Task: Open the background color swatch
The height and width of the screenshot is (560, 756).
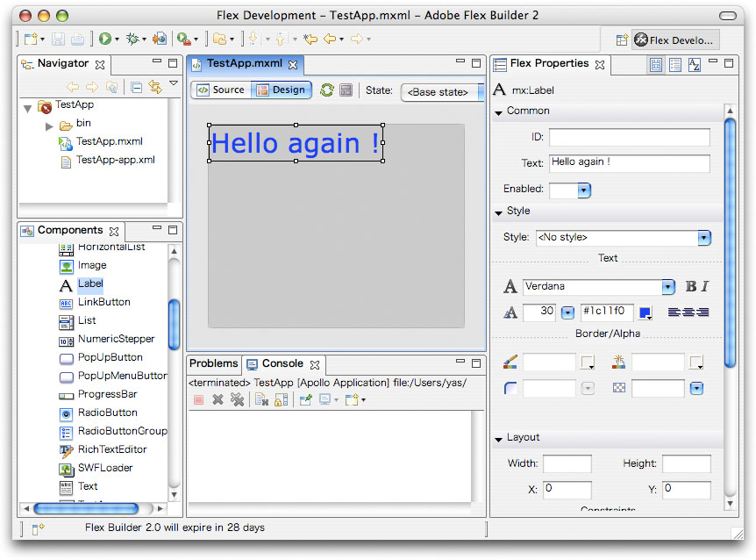Action: [x=696, y=363]
